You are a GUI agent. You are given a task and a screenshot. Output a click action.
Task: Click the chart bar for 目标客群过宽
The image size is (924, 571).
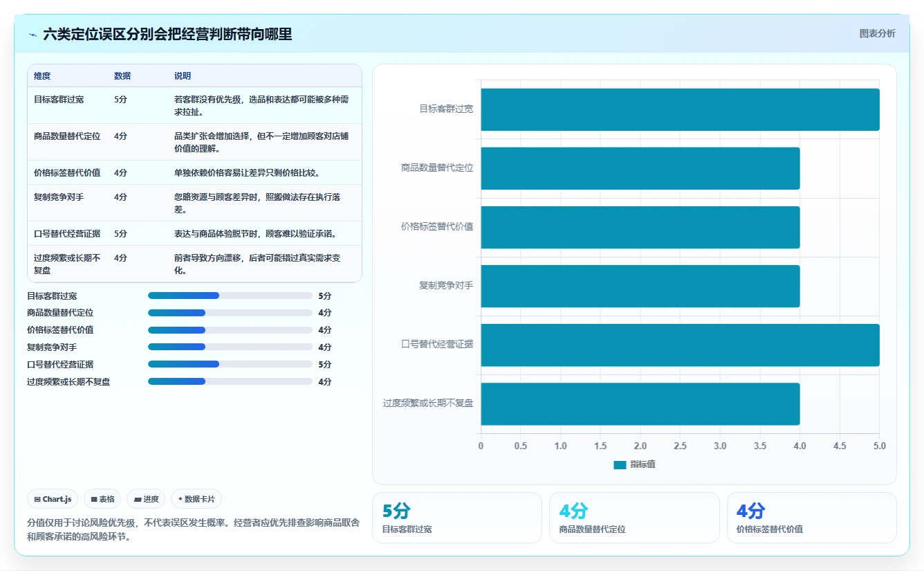coord(680,109)
